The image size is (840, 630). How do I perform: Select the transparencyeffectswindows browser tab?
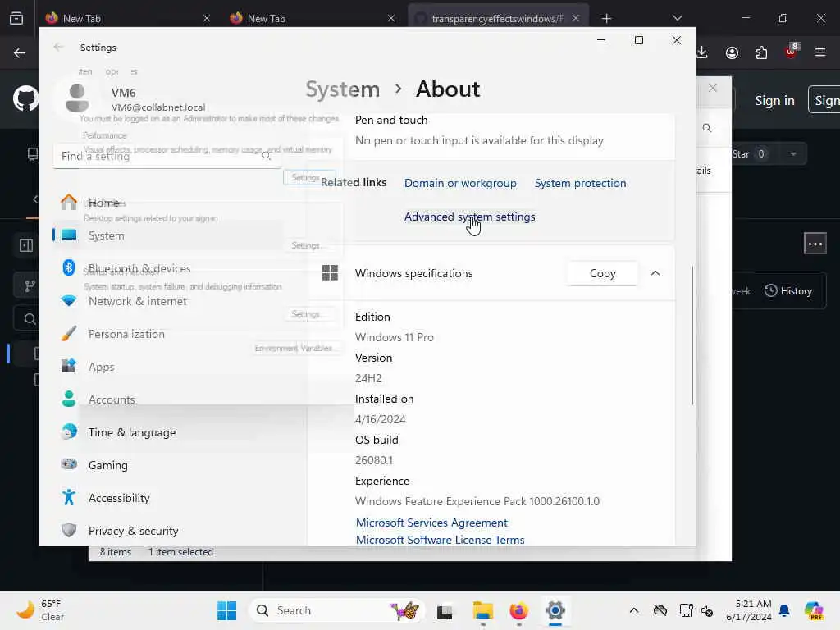(497, 18)
